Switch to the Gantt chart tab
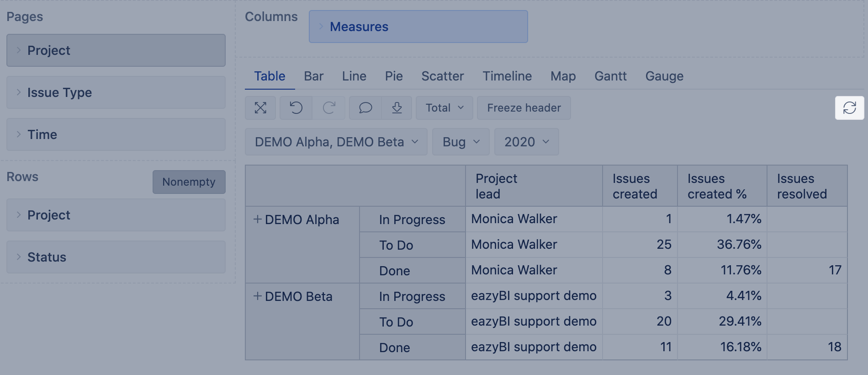868x375 pixels. click(x=610, y=76)
